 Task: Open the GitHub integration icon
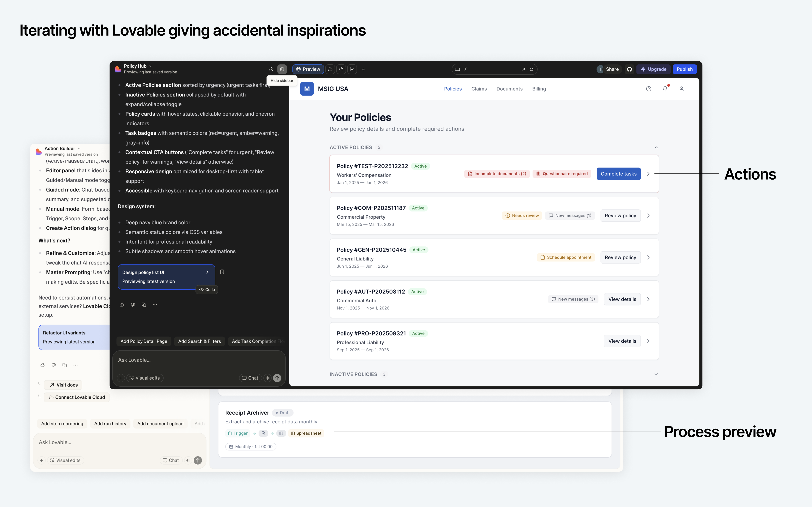630,70
